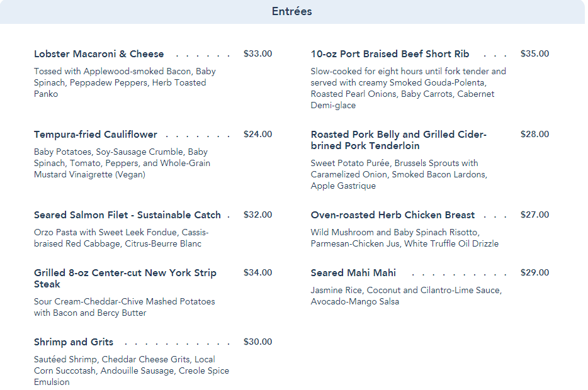Screen dimensions: 588x390
Task: Open 10-oz Port Braised Beef Short Rib
Action: tap(390, 54)
